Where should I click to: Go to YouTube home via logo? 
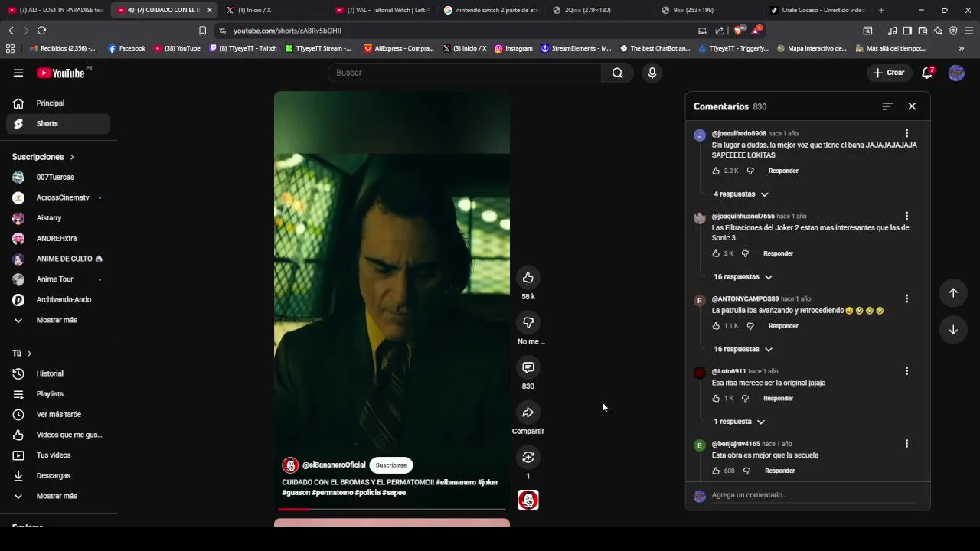[61, 73]
